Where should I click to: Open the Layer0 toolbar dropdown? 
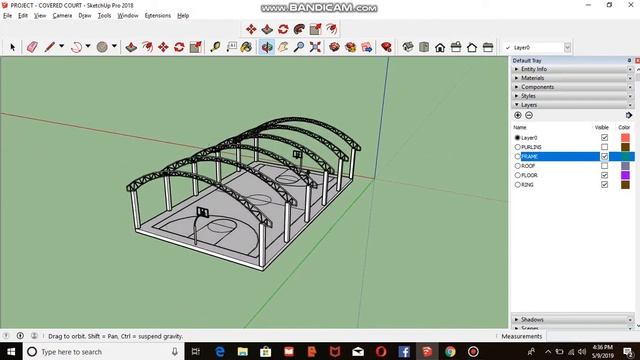(567, 47)
